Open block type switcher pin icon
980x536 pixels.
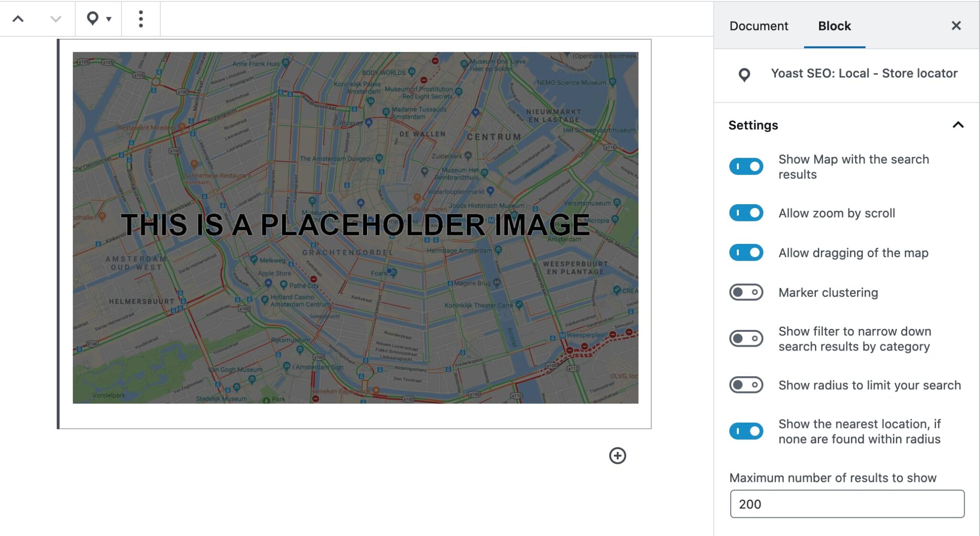point(98,19)
